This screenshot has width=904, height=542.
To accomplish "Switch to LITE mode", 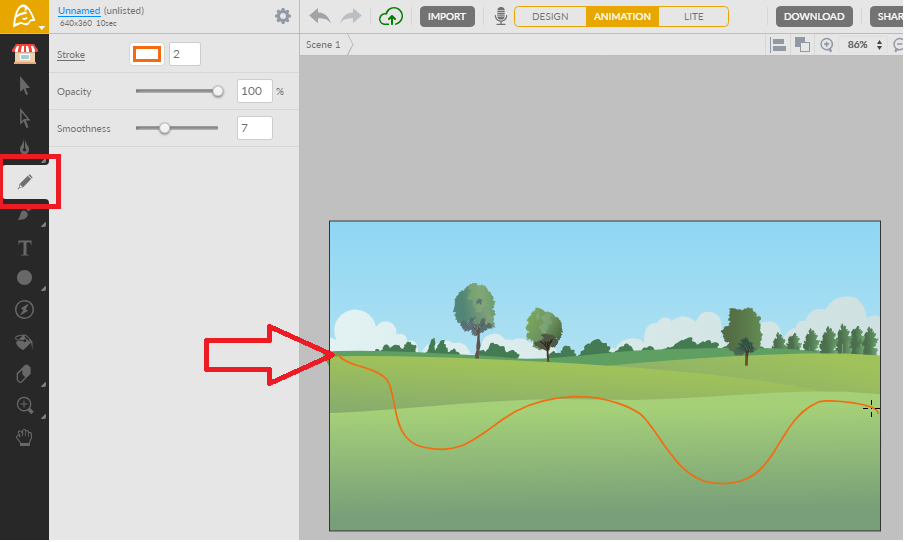I will tap(693, 17).
